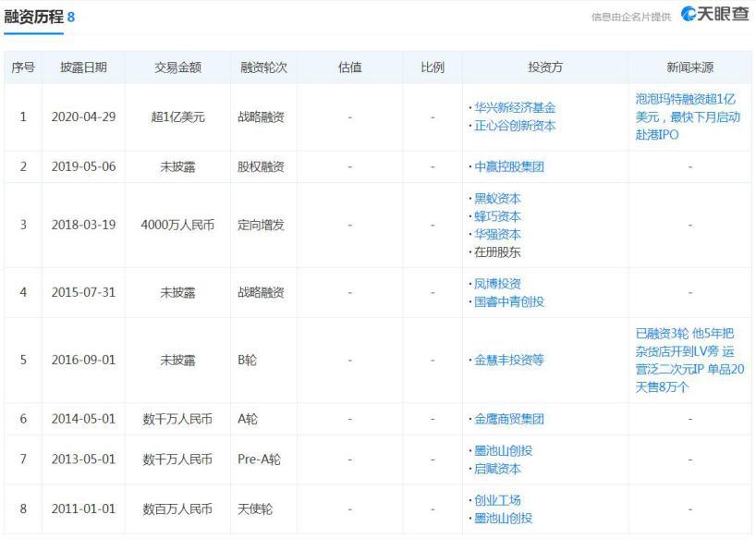Select the 融资历程 tab heading
The image size is (756, 539).
click(x=34, y=17)
